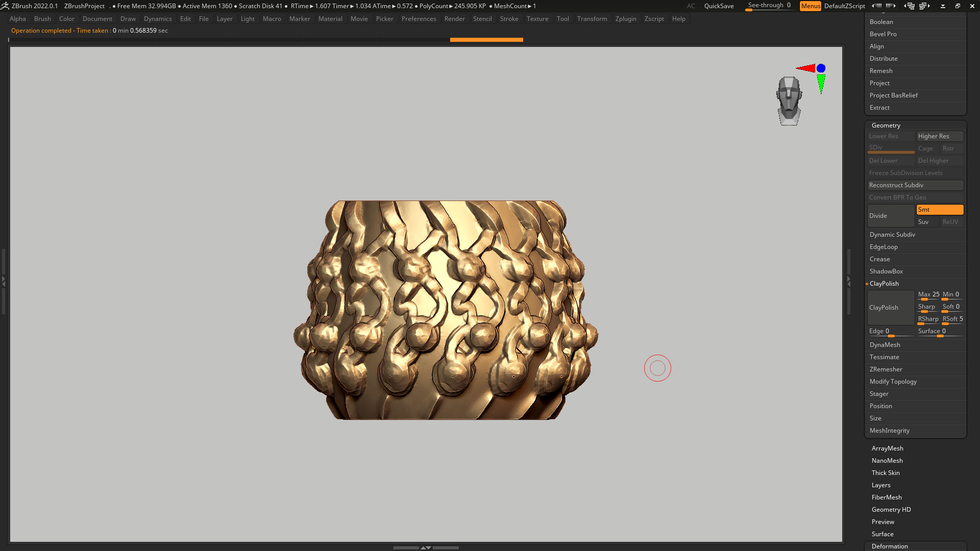Expand the Modify Topology section
Viewport: 980px width, 551px height.
[x=893, y=382]
